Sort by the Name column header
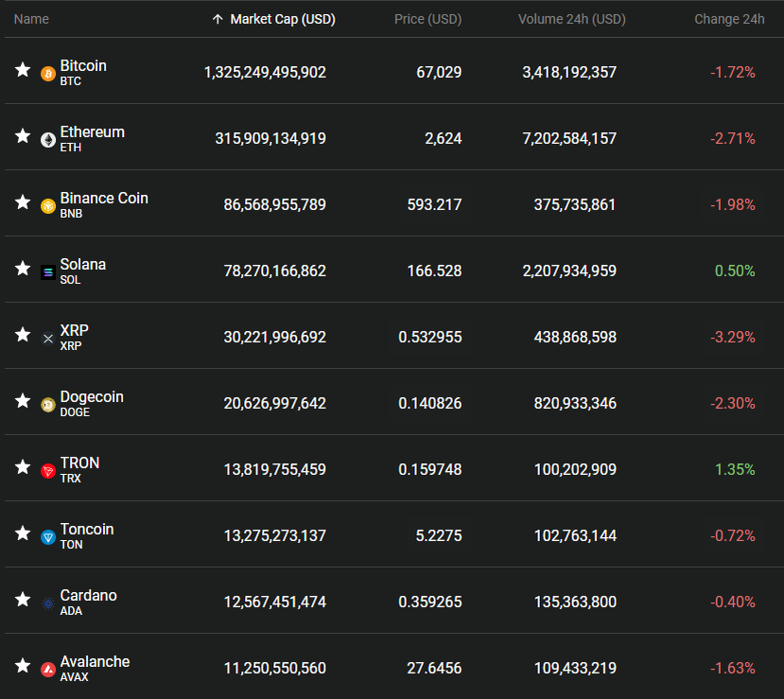 [x=31, y=19]
